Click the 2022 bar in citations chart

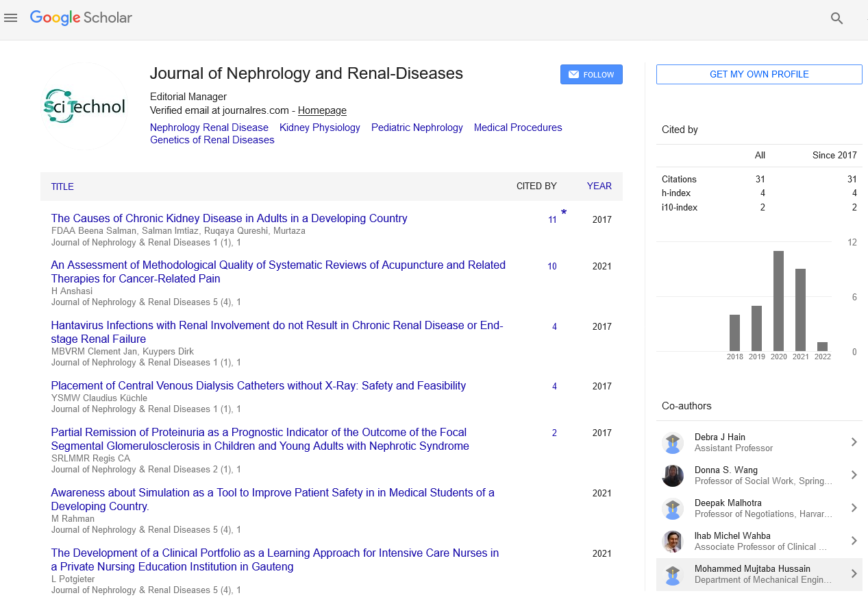[x=822, y=346]
